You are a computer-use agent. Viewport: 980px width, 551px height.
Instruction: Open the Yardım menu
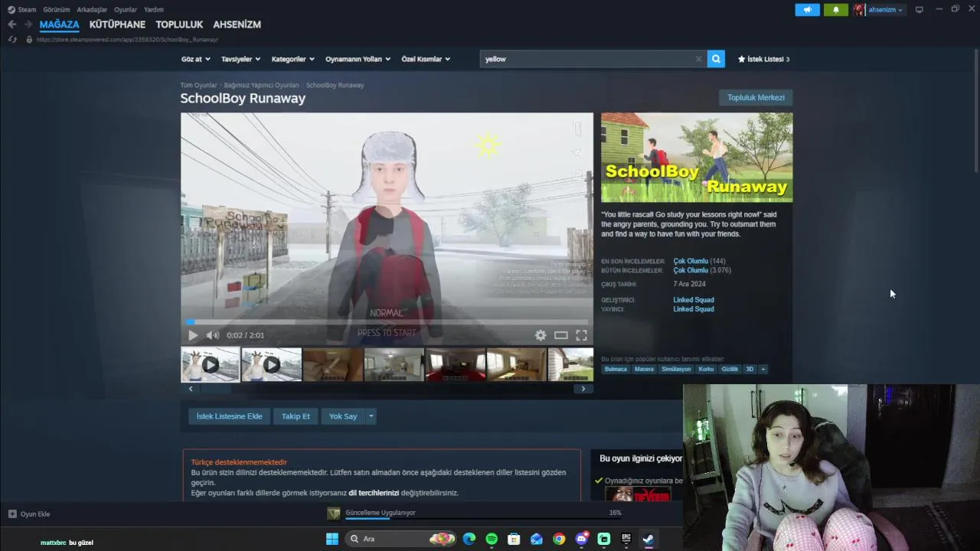pos(154,10)
